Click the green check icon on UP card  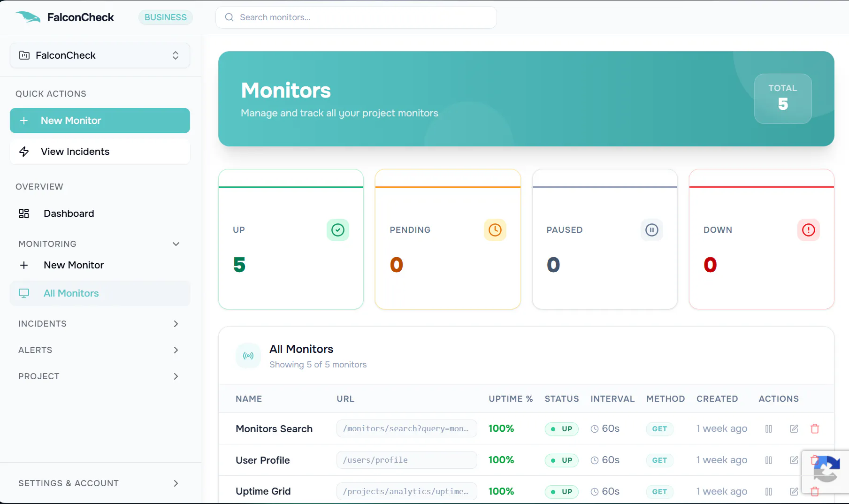pyautogui.click(x=338, y=230)
